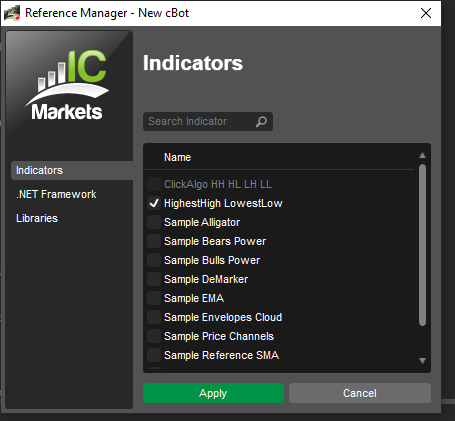Focus the Search Indicator field
Screen dimensions: 455x421
coord(208,122)
